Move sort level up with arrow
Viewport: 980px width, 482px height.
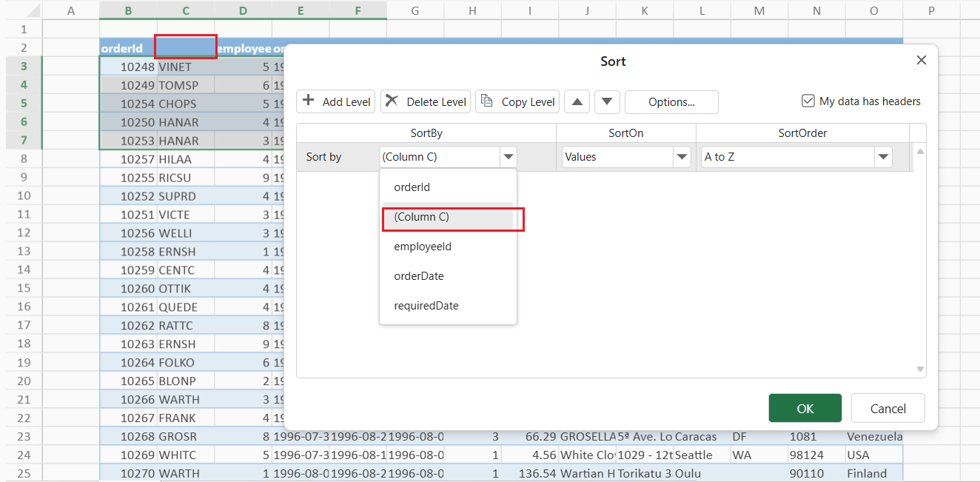(x=577, y=101)
